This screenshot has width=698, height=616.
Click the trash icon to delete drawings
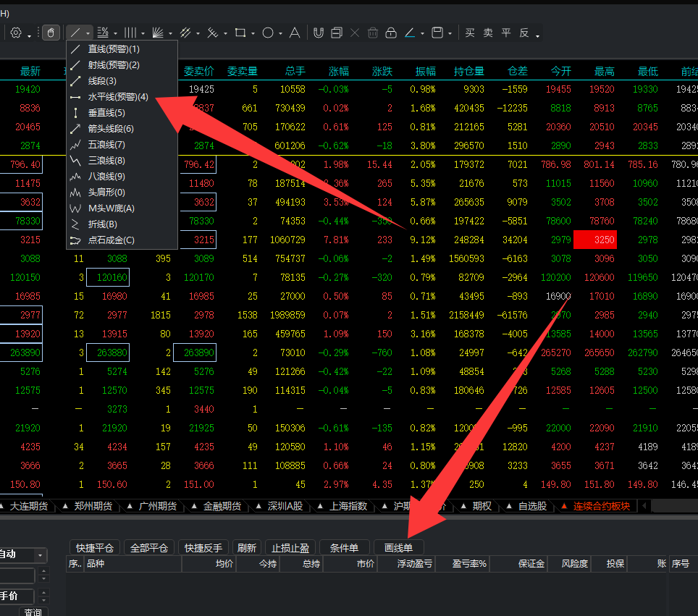coord(372,33)
